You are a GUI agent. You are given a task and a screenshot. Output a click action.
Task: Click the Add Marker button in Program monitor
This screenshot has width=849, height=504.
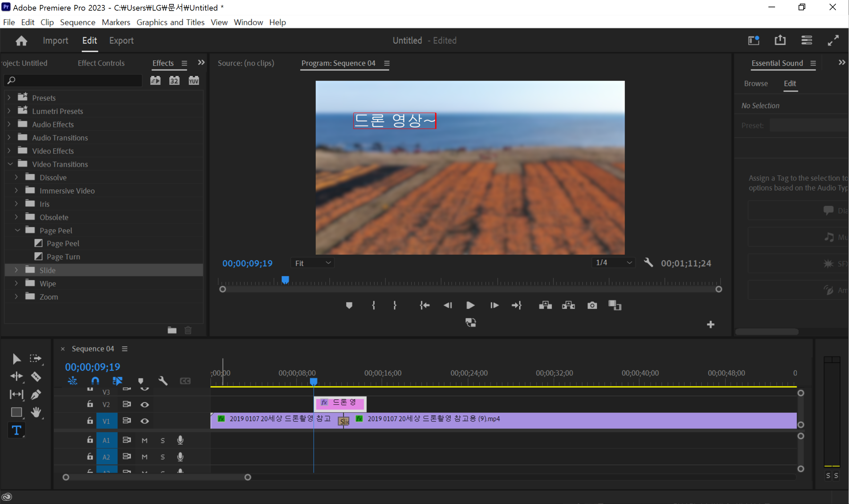[349, 305]
